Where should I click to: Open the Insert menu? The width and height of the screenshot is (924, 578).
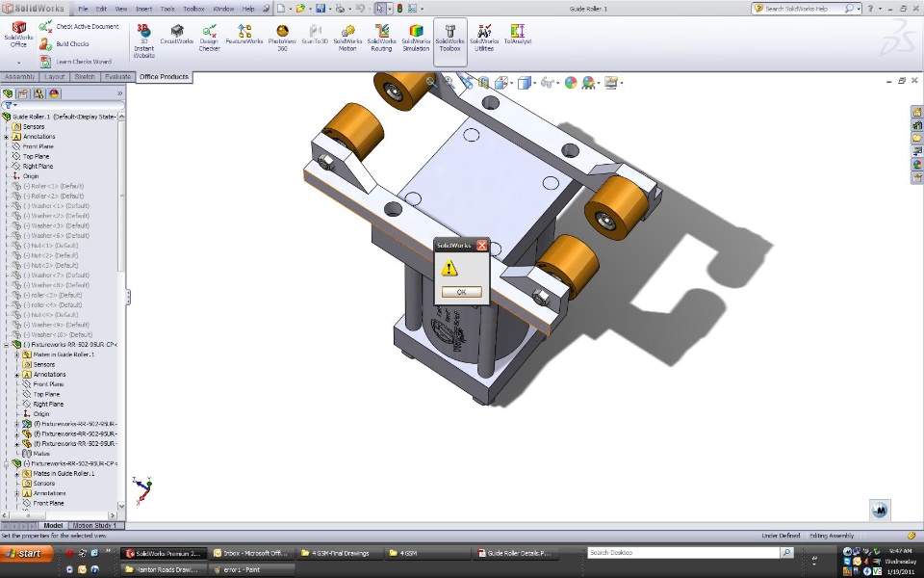[x=143, y=9]
